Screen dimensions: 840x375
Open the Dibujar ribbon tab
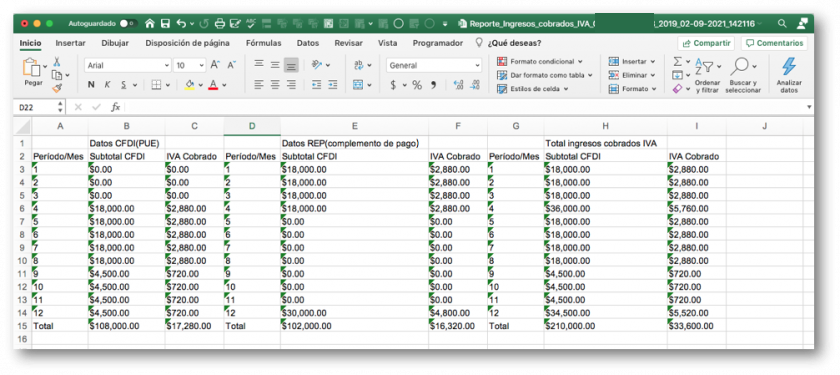(115, 43)
